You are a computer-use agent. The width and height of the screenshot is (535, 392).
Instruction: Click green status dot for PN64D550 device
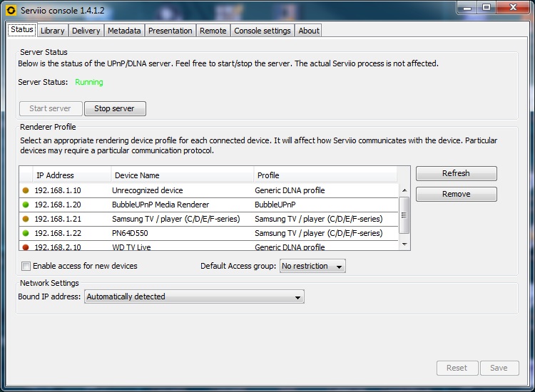26,233
